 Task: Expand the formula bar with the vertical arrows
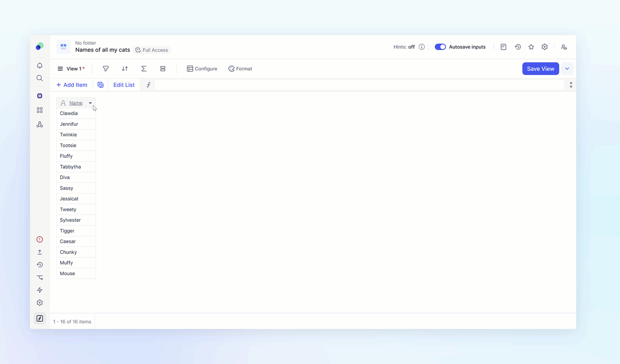[571, 85]
